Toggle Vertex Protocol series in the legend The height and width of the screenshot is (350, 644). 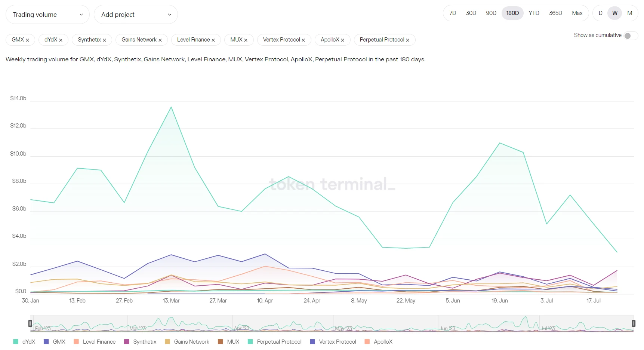(333, 342)
